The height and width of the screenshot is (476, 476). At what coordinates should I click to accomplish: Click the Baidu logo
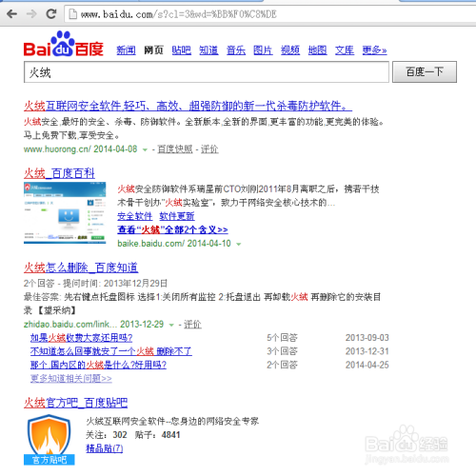64,45
